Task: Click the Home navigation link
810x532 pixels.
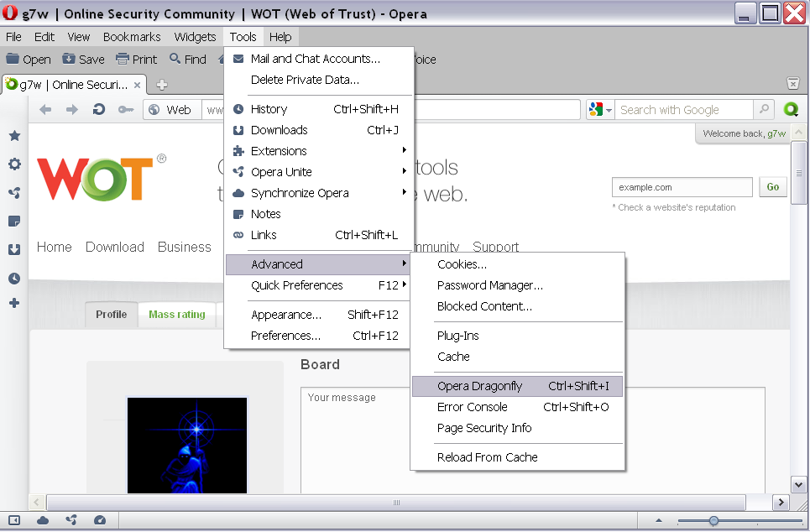Action: coord(55,247)
